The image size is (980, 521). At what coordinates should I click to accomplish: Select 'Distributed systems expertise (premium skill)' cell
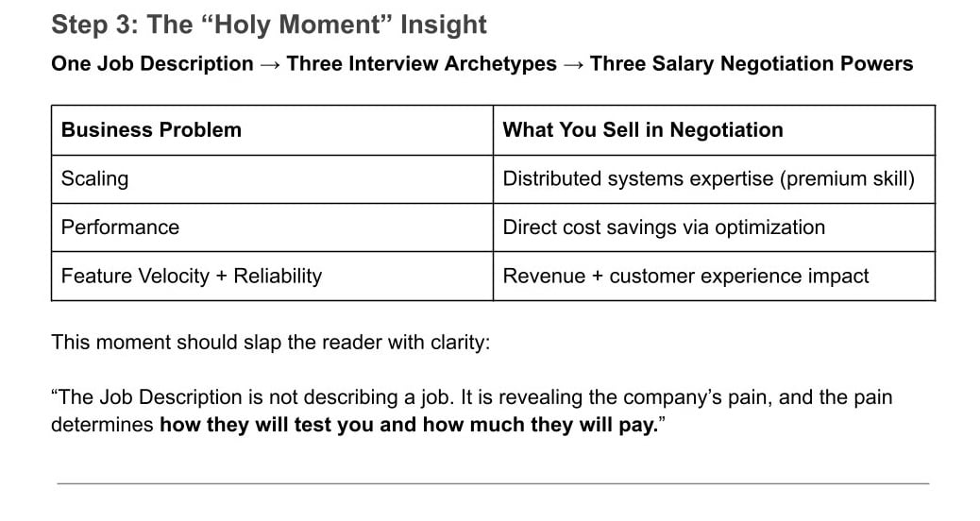click(714, 178)
